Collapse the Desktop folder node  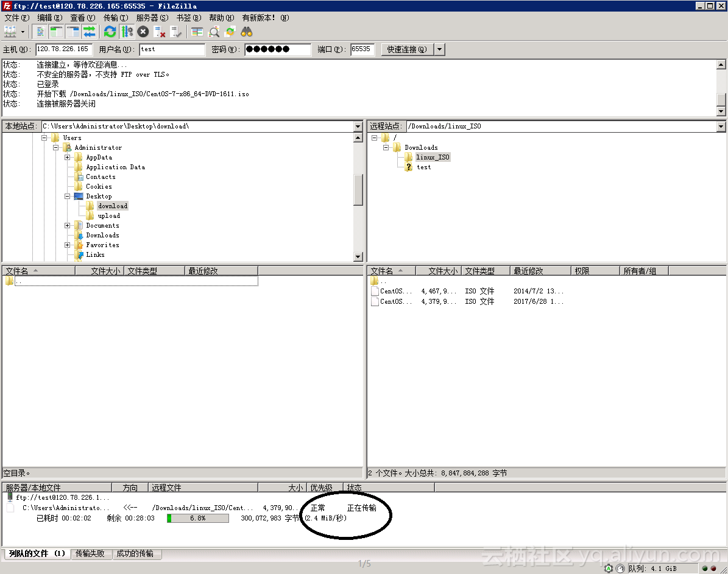pyautogui.click(x=68, y=196)
